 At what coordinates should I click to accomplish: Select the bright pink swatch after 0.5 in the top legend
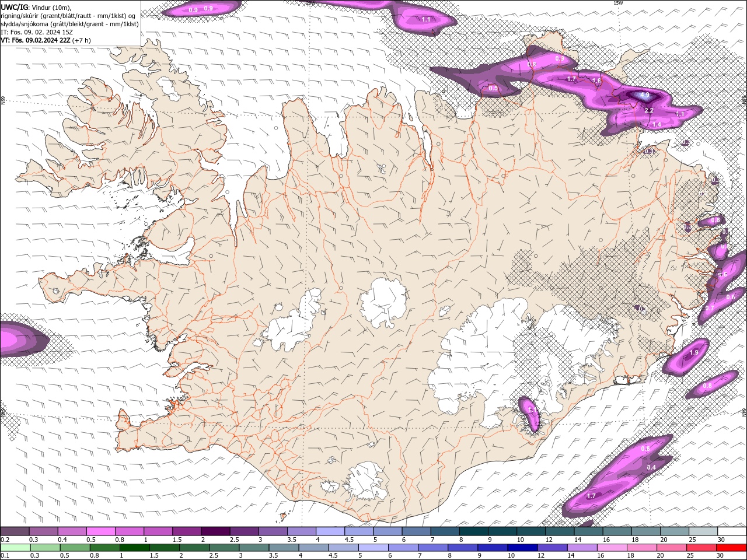100,531
